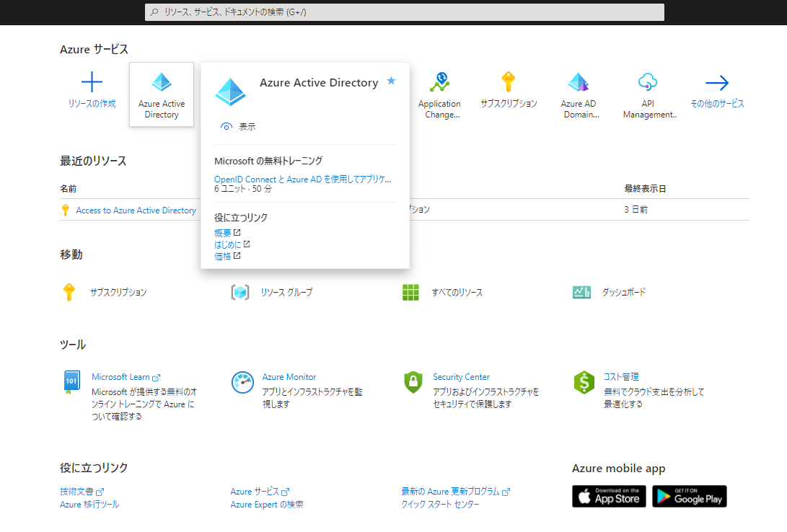Open the Azure Active Directory service tile

point(162,94)
